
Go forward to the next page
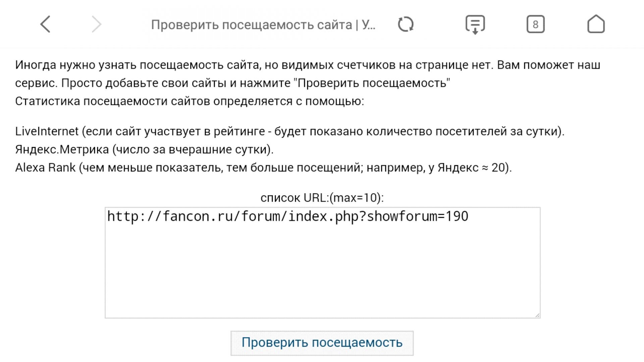coord(96,24)
